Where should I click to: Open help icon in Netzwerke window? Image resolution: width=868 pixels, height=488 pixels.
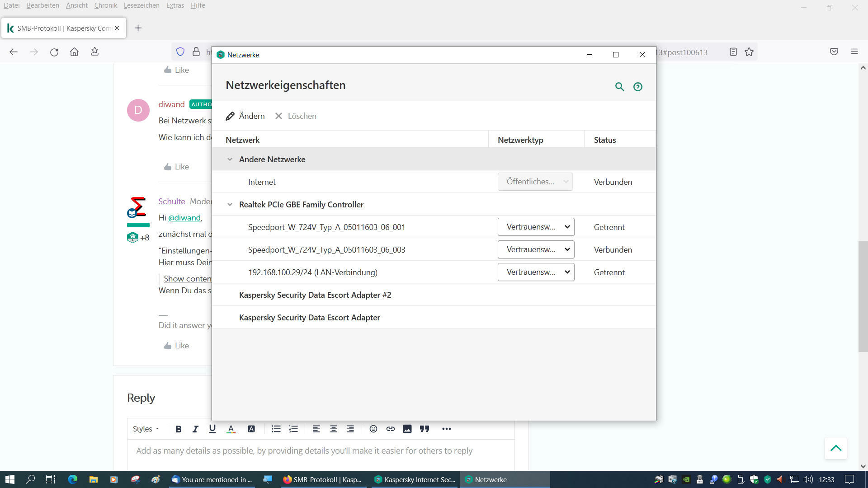pyautogui.click(x=637, y=87)
